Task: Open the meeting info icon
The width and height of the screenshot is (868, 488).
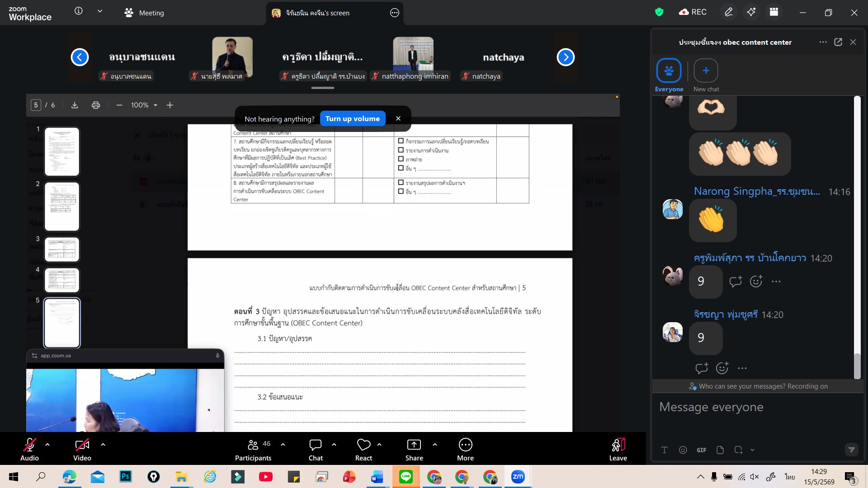Action: click(x=79, y=11)
